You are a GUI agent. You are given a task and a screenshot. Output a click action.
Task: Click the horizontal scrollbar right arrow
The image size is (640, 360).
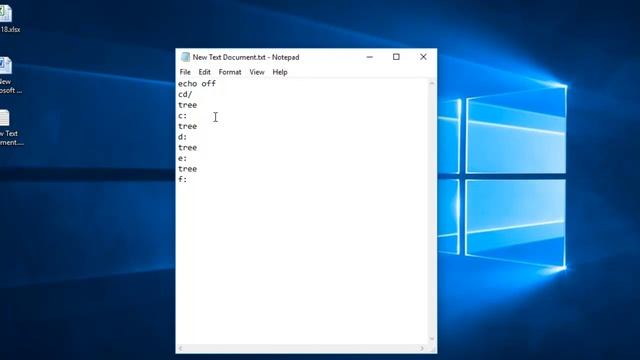coord(422,348)
